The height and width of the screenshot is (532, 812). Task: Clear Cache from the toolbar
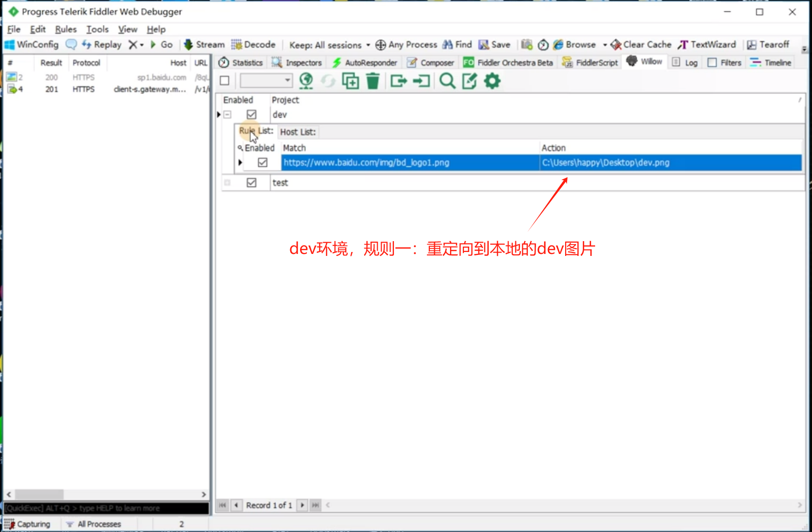pos(641,45)
